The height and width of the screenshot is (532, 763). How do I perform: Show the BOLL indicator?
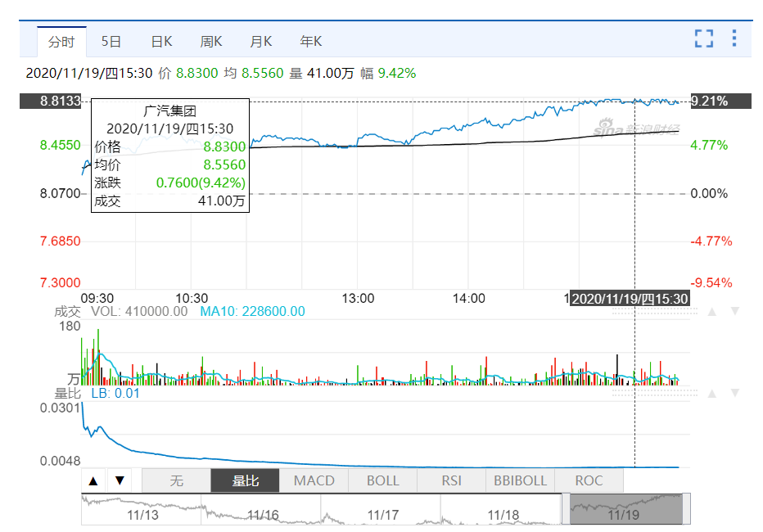pos(382,481)
